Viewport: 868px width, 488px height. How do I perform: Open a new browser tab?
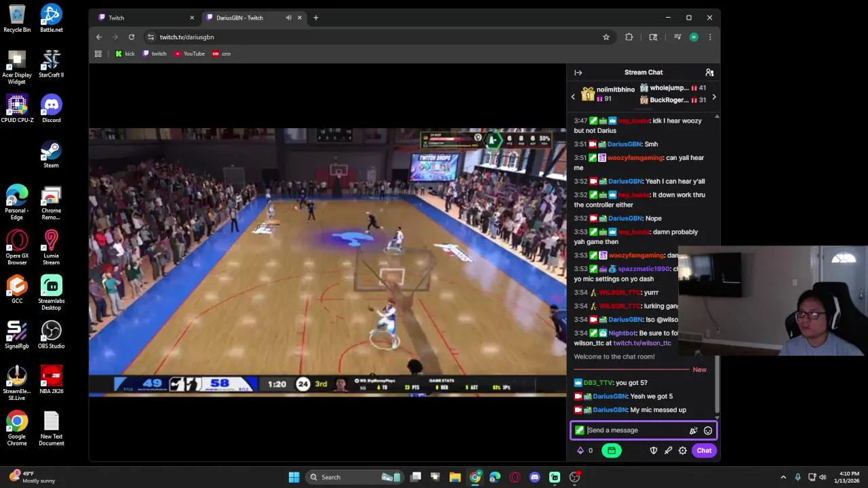coord(315,18)
